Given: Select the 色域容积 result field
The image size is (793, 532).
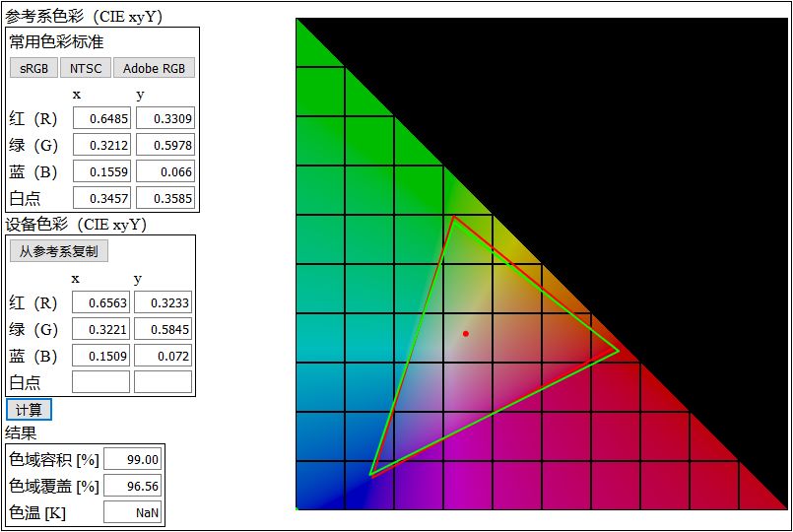Looking at the screenshot, I should (133, 459).
